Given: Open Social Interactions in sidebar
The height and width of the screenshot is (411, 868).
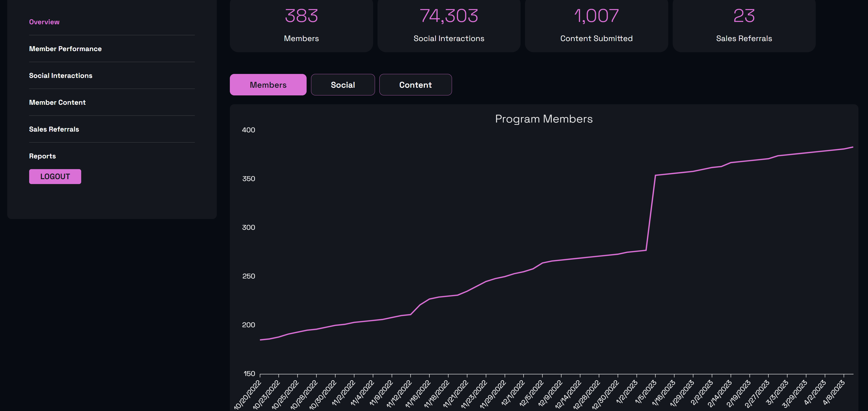Looking at the screenshot, I should tap(61, 76).
